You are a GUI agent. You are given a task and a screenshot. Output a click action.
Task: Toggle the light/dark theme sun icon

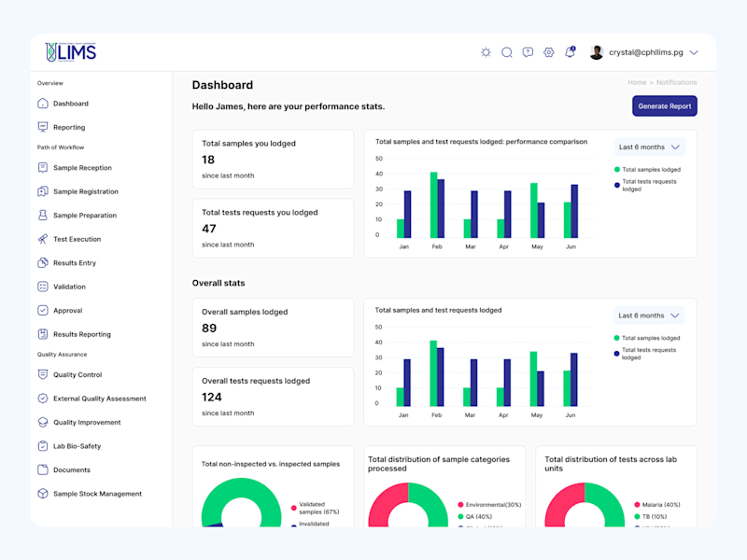pos(486,52)
